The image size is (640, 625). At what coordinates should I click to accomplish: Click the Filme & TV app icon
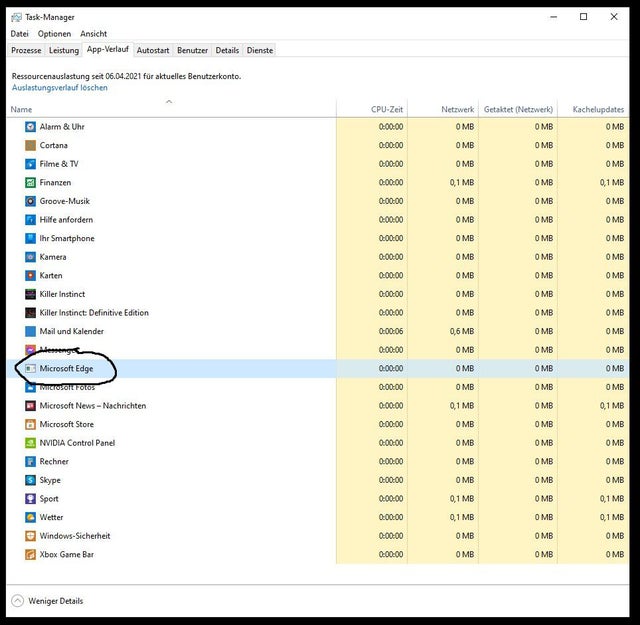pos(30,164)
